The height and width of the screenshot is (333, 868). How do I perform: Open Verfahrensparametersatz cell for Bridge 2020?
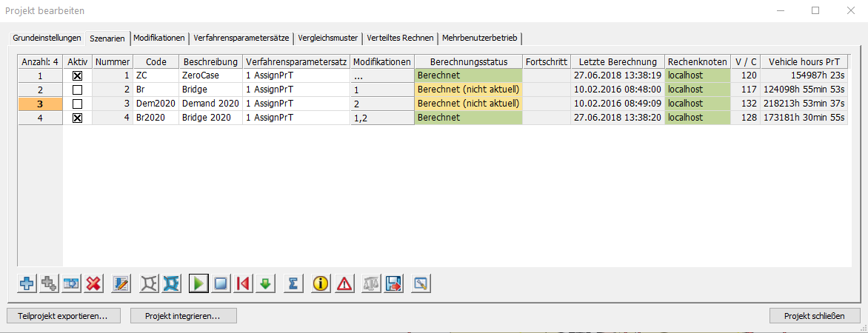coord(296,118)
